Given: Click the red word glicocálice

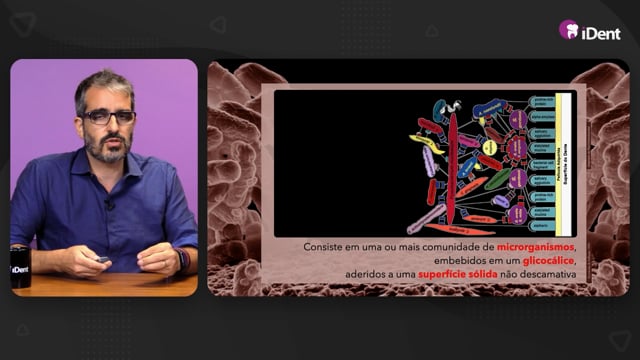Looking at the screenshot, I should pos(548,260).
